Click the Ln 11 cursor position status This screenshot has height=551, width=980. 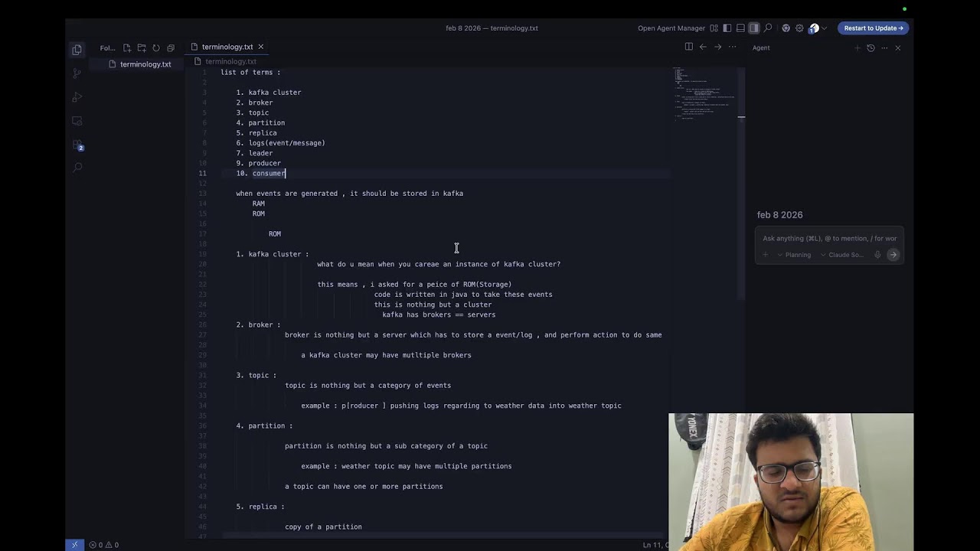[x=655, y=545]
